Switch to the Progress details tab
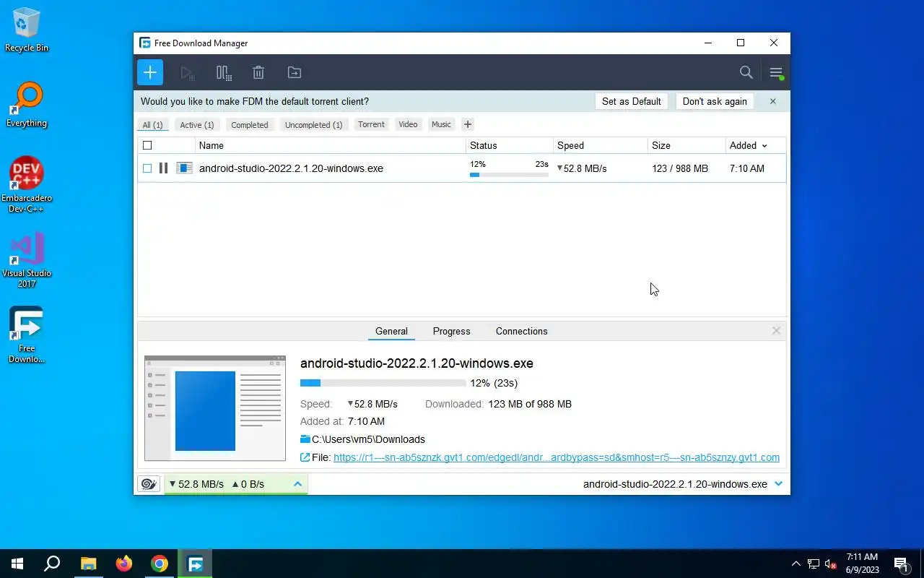This screenshot has width=924, height=578. pos(451,331)
